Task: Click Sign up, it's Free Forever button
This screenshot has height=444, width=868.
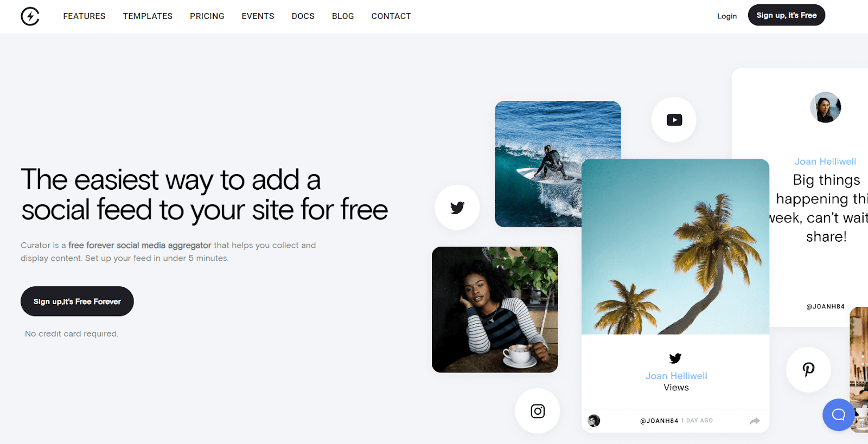Action: point(77,301)
